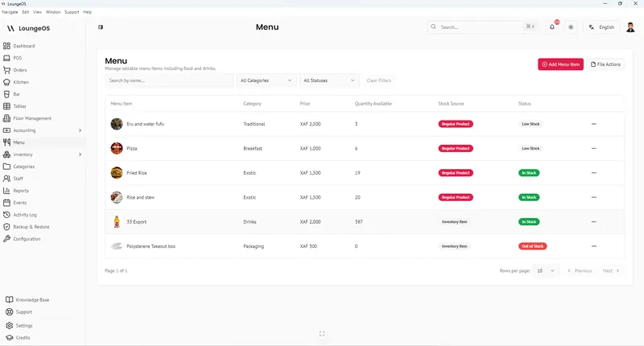Viewport: 644px width, 346px height.
Task: Open the English language selector
Action: pos(601,27)
